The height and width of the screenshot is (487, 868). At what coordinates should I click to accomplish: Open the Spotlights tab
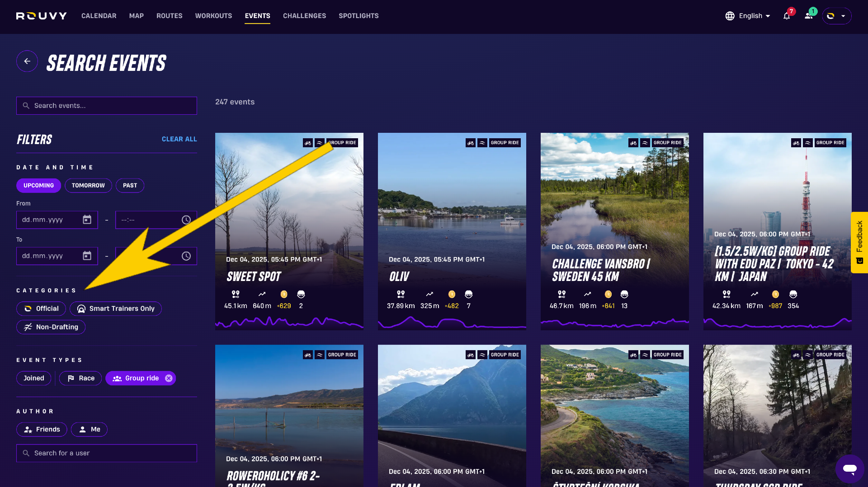(x=359, y=16)
